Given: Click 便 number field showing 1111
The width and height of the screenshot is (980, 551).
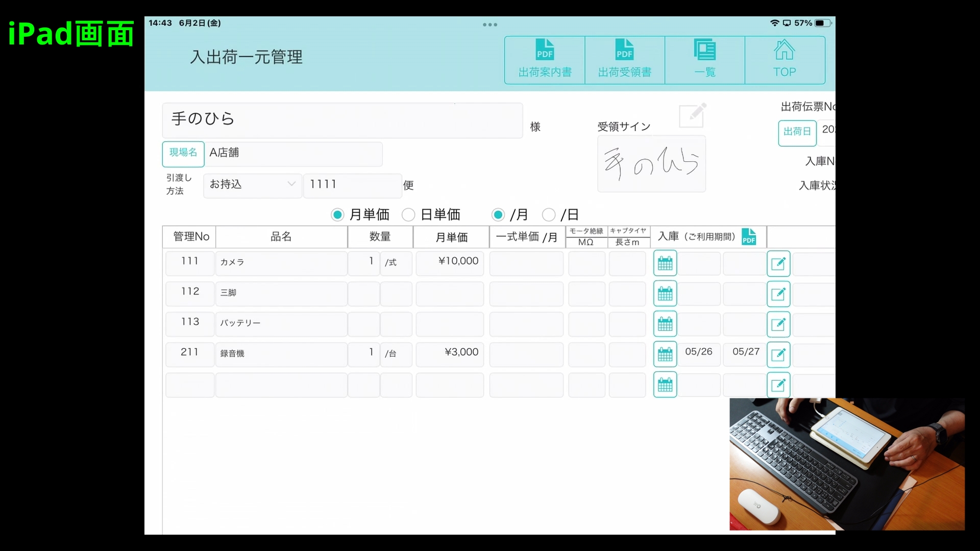Looking at the screenshot, I should (x=352, y=185).
